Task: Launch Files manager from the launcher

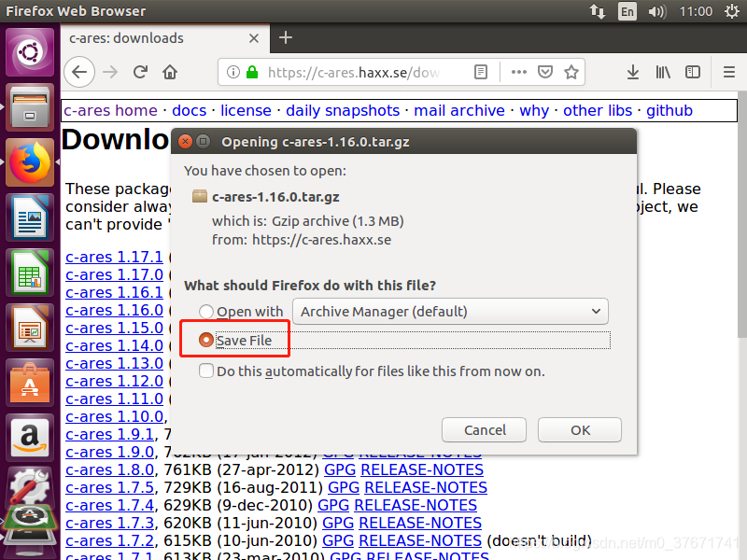Action: (x=30, y=107)
